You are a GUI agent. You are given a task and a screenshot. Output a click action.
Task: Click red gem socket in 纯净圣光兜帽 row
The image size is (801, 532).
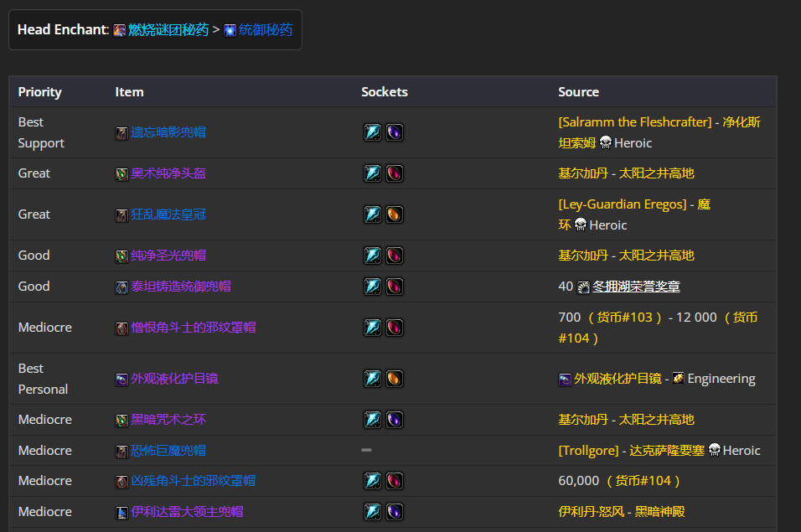click(395, 256)
